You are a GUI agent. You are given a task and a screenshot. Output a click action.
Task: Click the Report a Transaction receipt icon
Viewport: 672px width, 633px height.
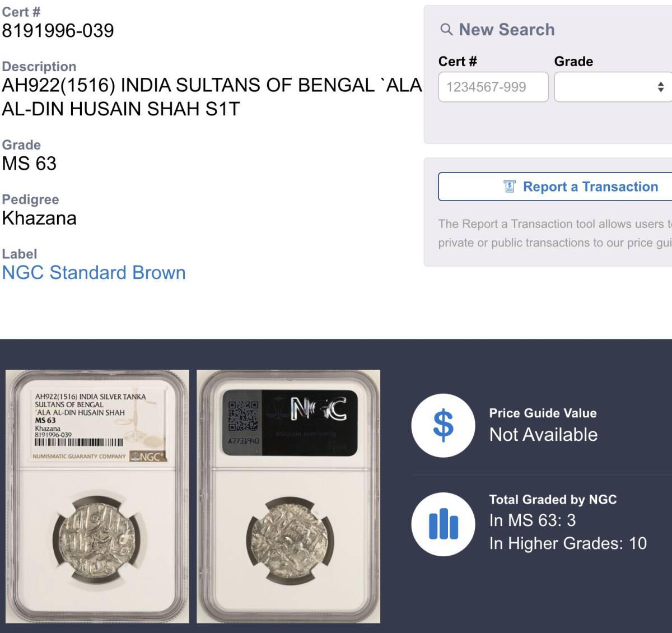(x=509, y=187)
